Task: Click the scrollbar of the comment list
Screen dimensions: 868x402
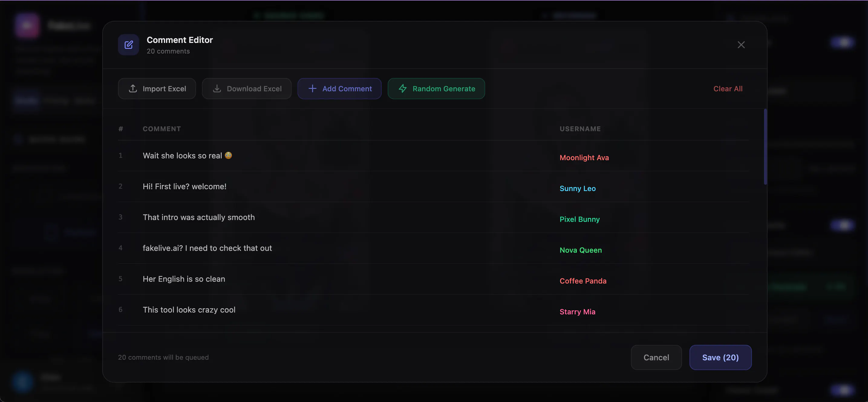Action: point(765,147)
